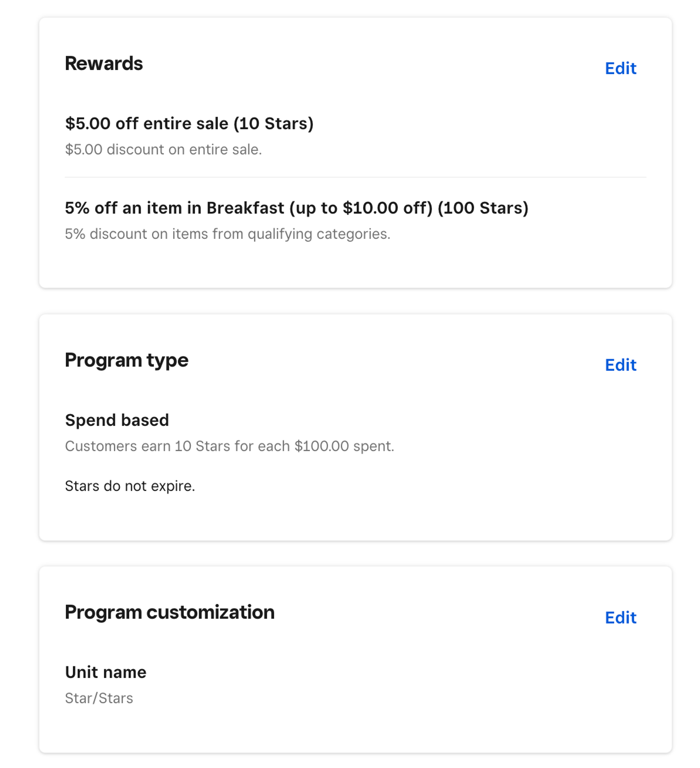Click the '$5.00 discount on entire sale.' description
Image resolution: width=700 pixels, height=768 pixels.
(x=163, y=150)
